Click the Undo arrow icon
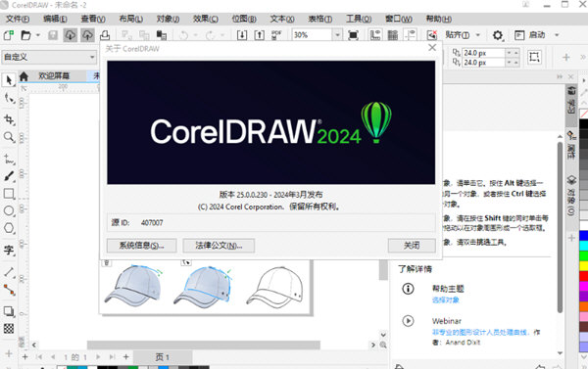The width and height of the screenshot is (588, 369). [x=184, y=35]
